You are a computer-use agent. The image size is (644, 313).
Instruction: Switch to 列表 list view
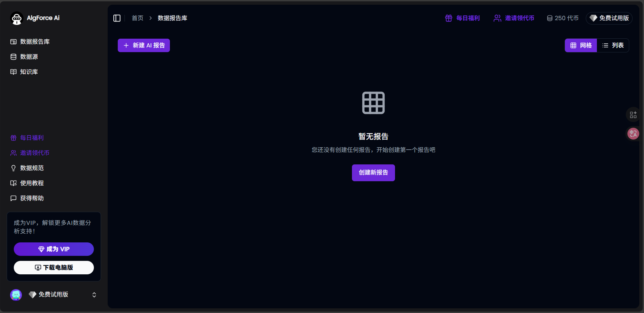tap(613, 45)
